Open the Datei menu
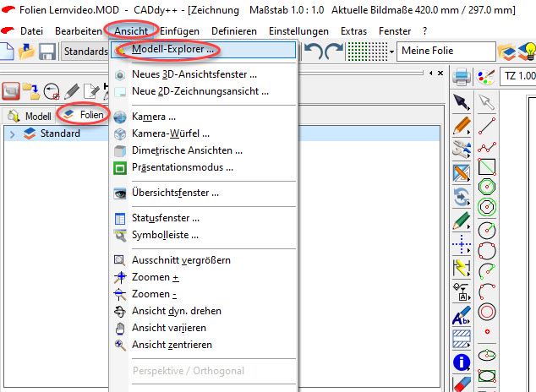 [x=31, y=31]
